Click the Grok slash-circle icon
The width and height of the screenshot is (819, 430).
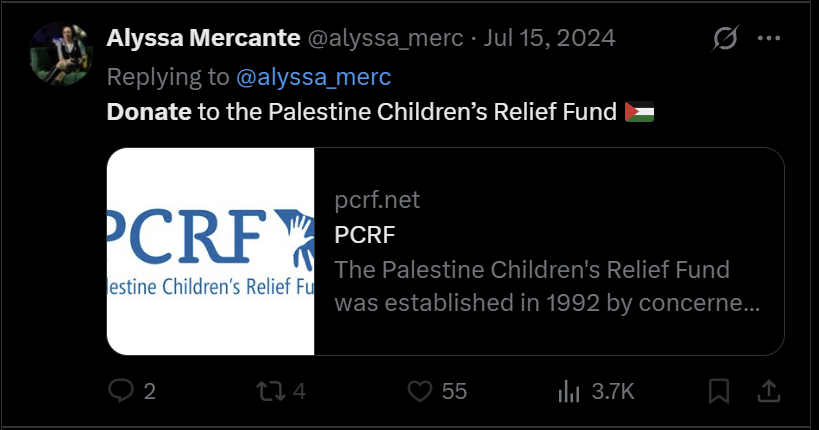[725, 38]
